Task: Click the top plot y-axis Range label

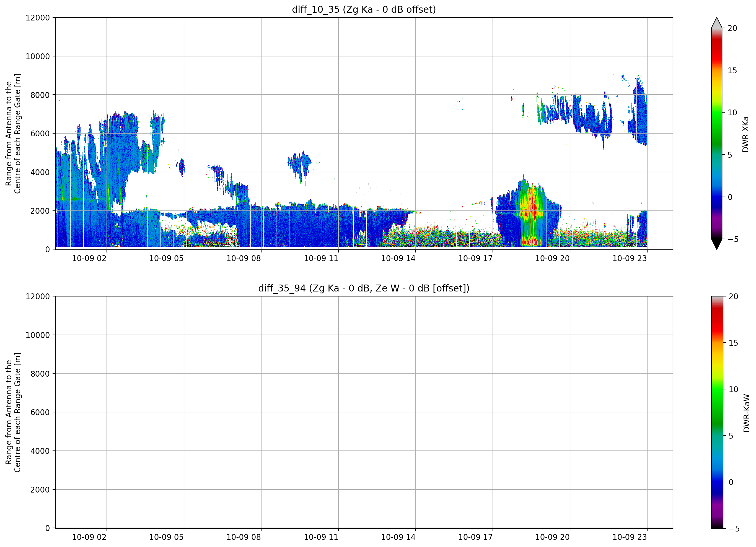Action: point(13,134)
